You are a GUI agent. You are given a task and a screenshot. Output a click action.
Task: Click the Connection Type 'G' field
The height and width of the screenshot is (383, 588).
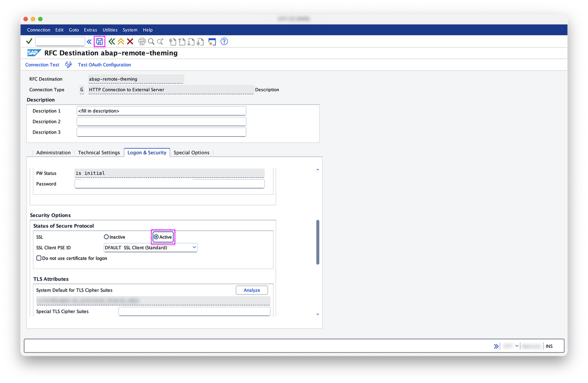[82, 90]
